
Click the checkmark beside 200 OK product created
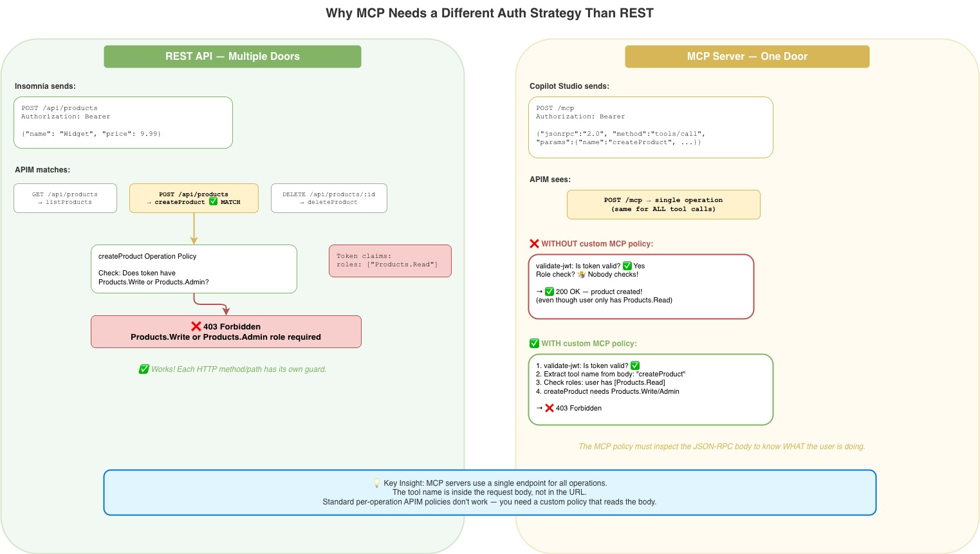tap(550, 291)
